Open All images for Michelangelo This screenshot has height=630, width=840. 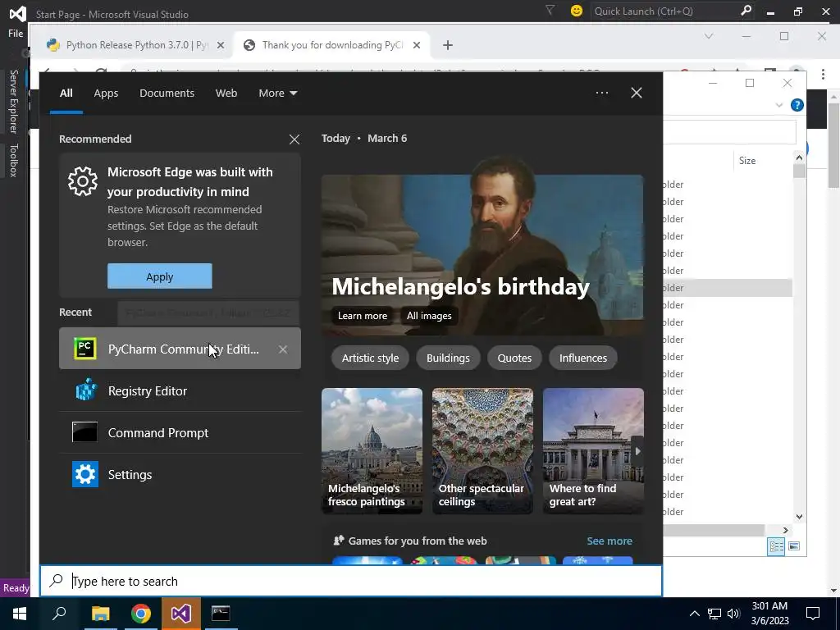click(429, 316)
